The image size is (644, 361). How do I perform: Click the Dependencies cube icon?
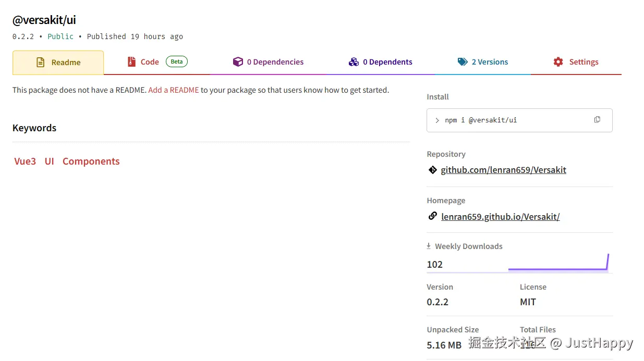point(238,62)
